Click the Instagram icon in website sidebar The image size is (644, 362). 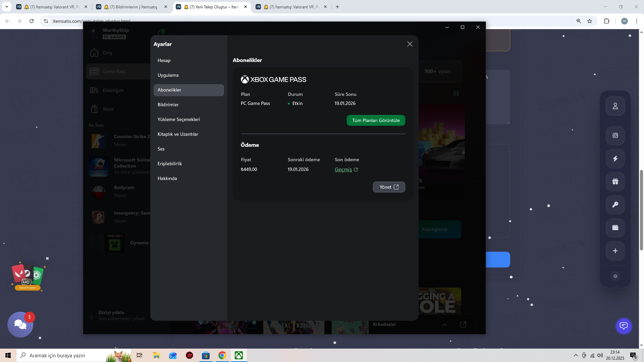pos(615,135)
